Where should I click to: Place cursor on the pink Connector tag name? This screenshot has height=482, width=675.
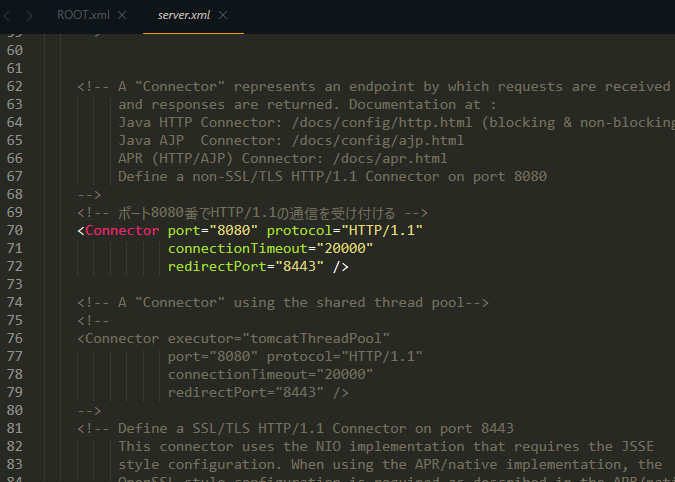pyautogui.click(x=122, y=230)
